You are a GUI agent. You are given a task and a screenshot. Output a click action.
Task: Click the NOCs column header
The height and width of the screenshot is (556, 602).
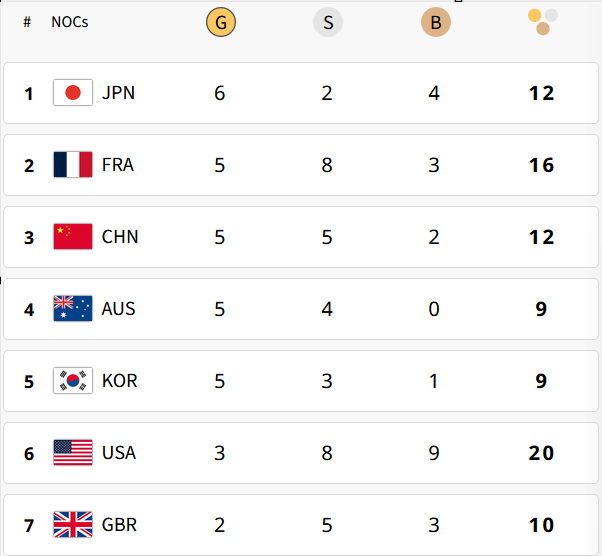coord(69,22)
